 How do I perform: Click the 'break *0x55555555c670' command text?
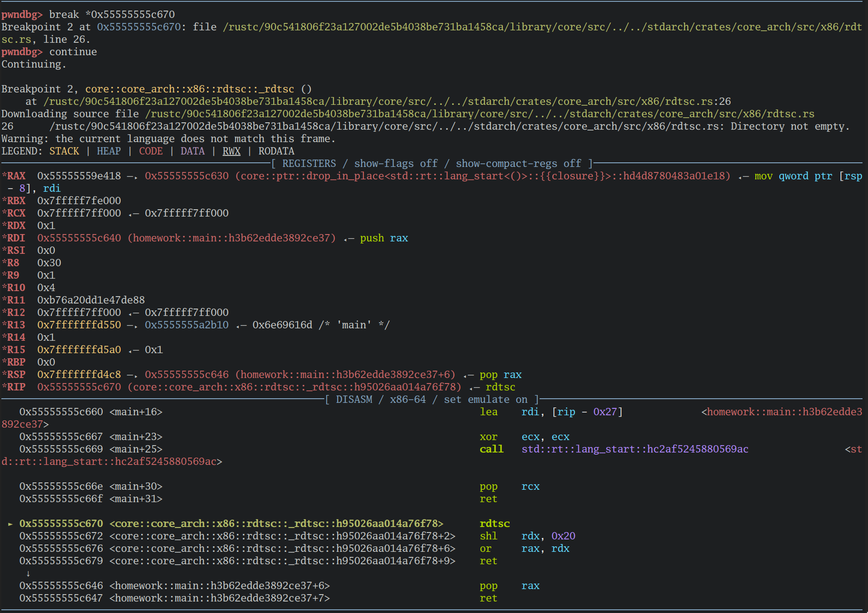click(112, 14)
